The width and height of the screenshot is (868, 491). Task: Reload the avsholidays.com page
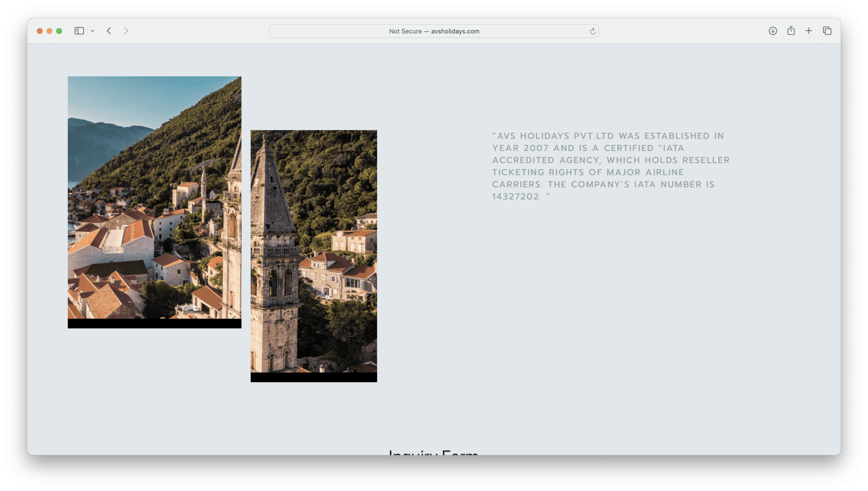tap(592, 31)
